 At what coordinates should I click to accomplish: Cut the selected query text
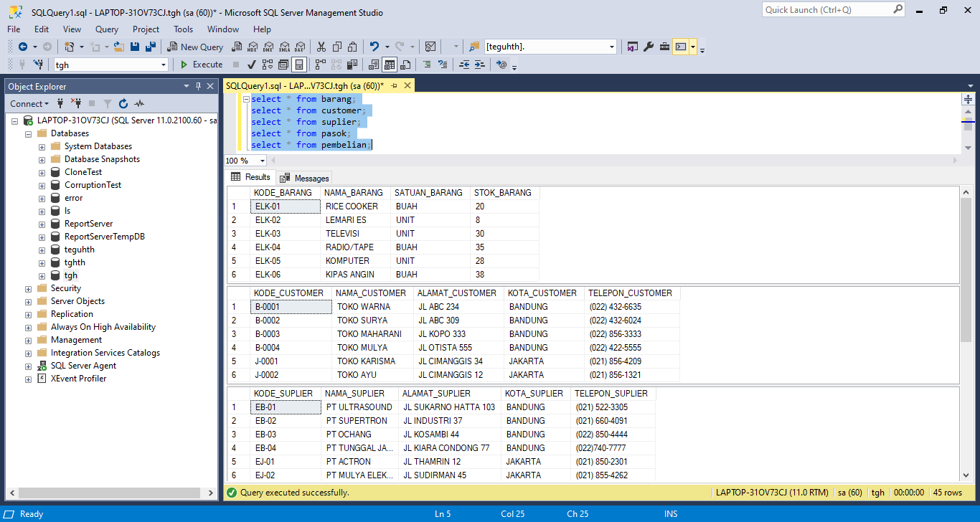(x=321, y=47)
